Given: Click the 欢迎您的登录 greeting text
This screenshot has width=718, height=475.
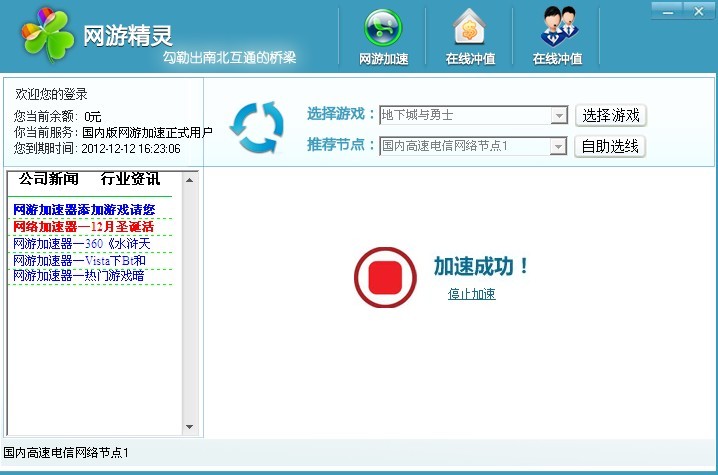Looking at the screenshot, I should pyautogui.click(x=51, y=94).
